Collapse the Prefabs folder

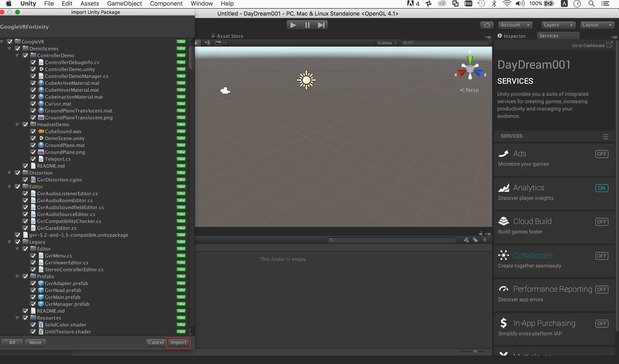[x=17, y=276]
